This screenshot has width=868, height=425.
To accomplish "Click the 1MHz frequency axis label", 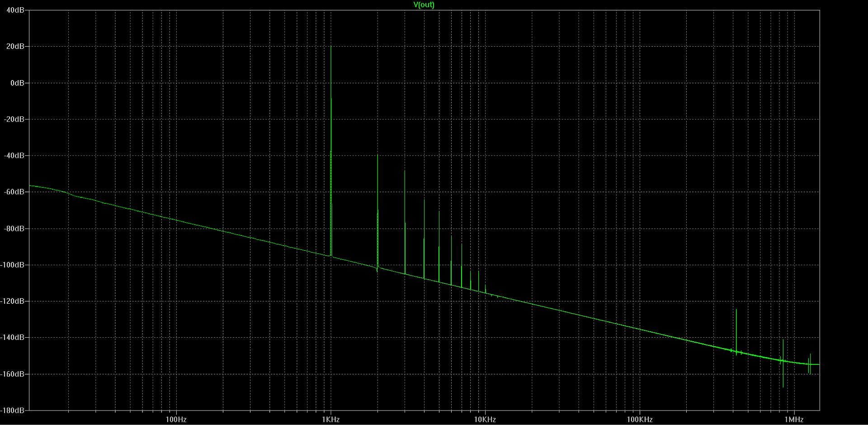I will (794, 419).
